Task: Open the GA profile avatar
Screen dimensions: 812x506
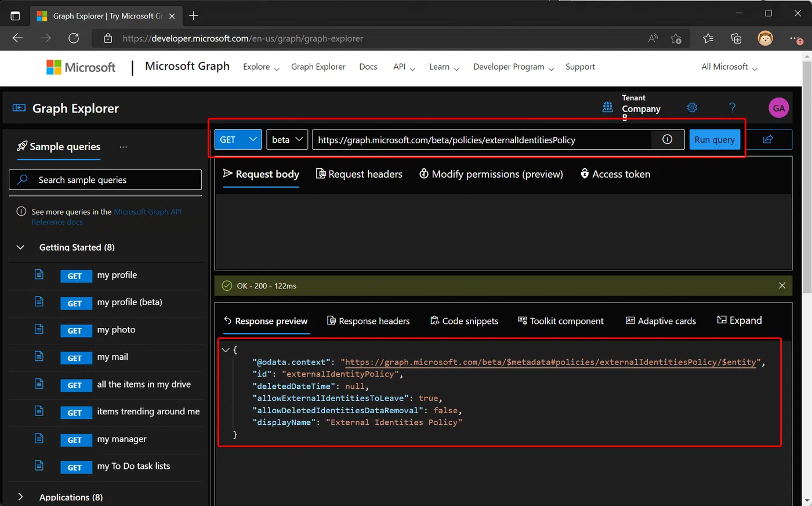Action: coord(778,108)
